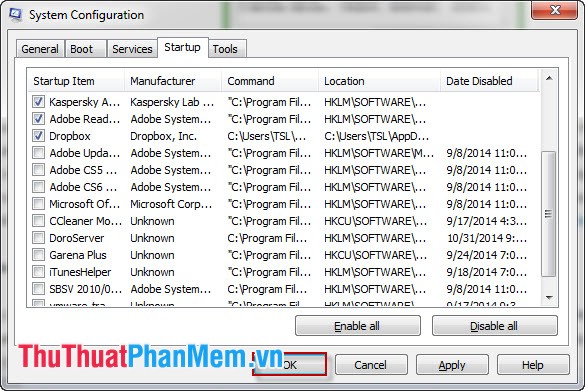This screenshot has width=585, height=391.
Task: Click the Cancel button
Action: pos(371,365)
